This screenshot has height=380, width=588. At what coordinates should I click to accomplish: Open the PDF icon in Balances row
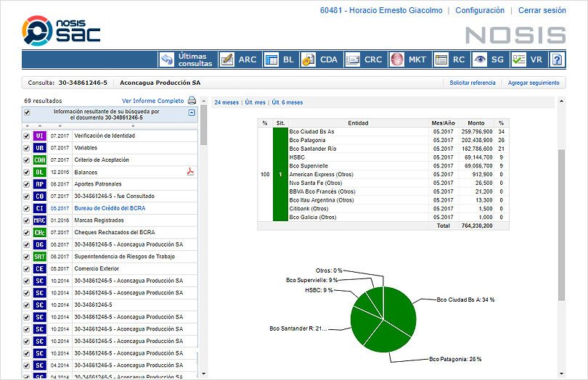(x=190, y=172)
